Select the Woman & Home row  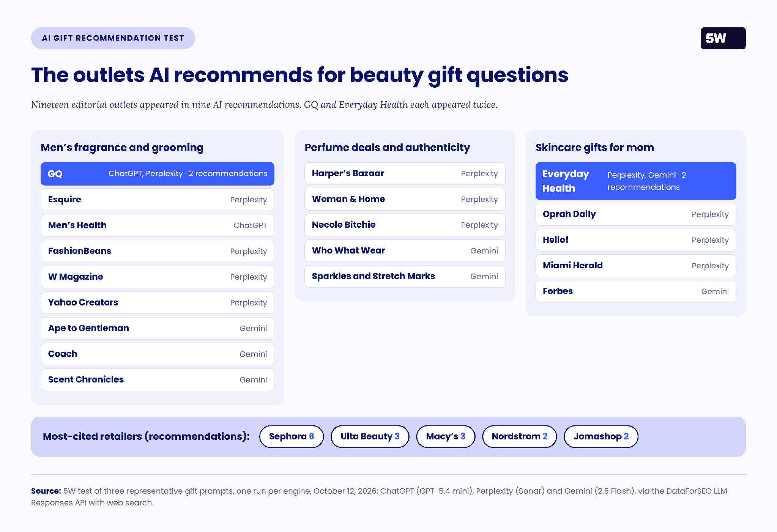pos(405,199)
